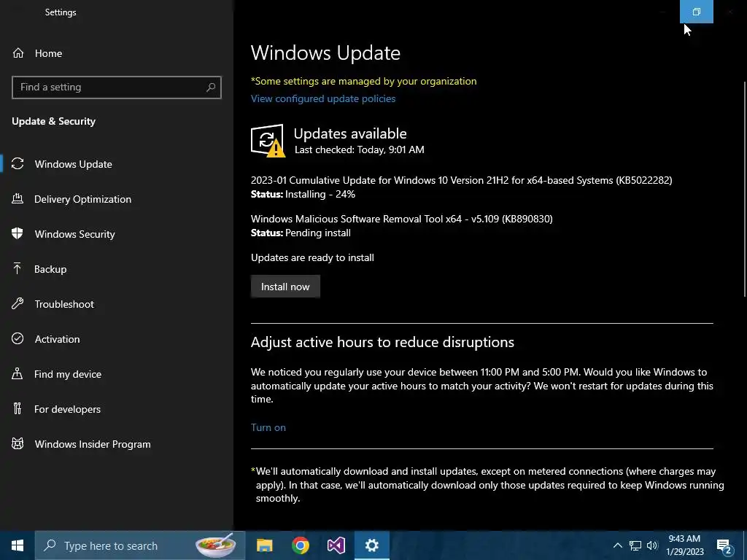Image resolution: width=747 pixels, height=560 pixels.
Task: Click the vertical scrollbar on the right
Action: [x=744, y=190]
